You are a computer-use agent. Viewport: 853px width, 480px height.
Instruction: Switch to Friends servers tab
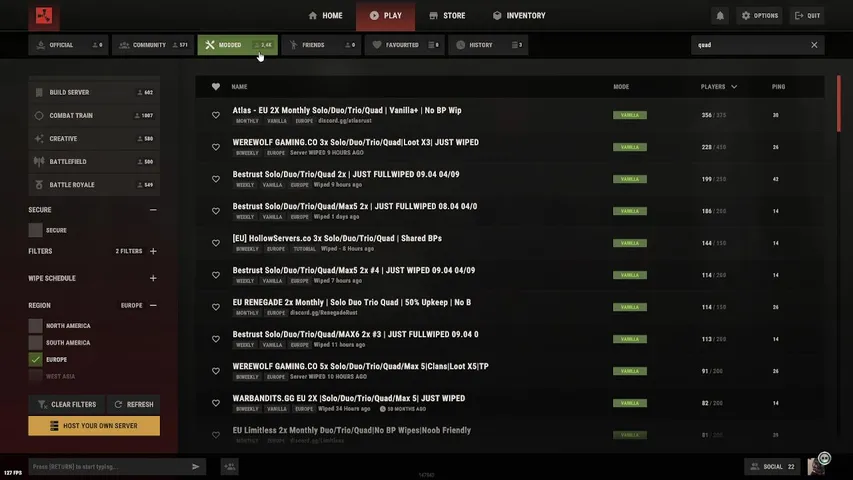click(x=322, y=45)
